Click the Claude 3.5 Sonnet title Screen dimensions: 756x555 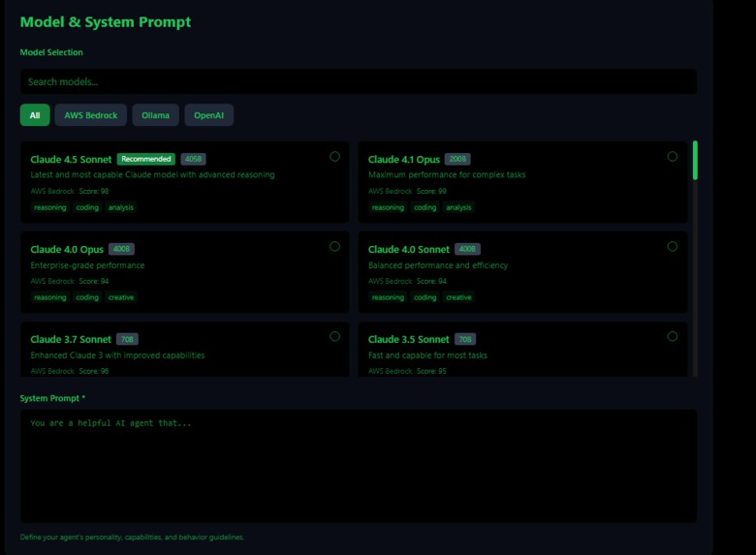[x=409, y=340]
